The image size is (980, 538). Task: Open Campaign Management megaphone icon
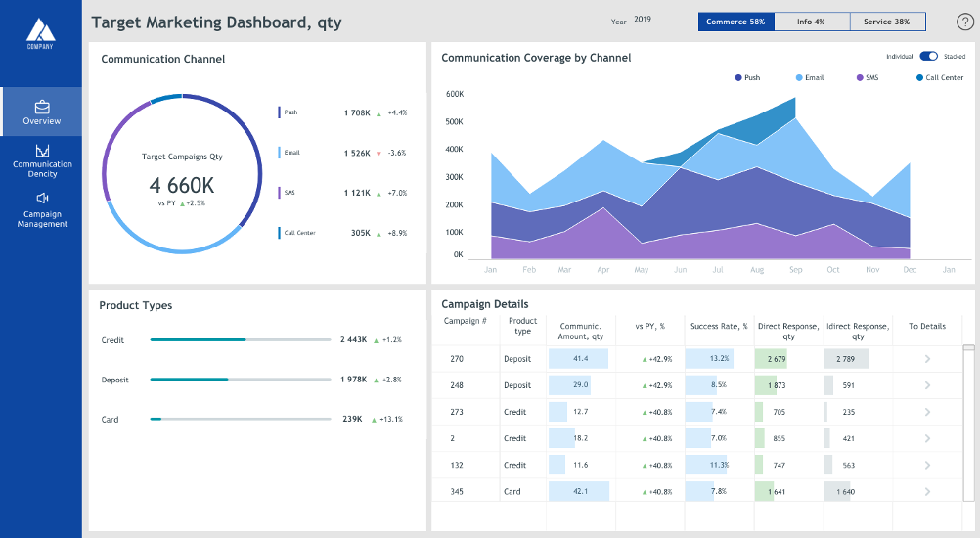point(42,198)
